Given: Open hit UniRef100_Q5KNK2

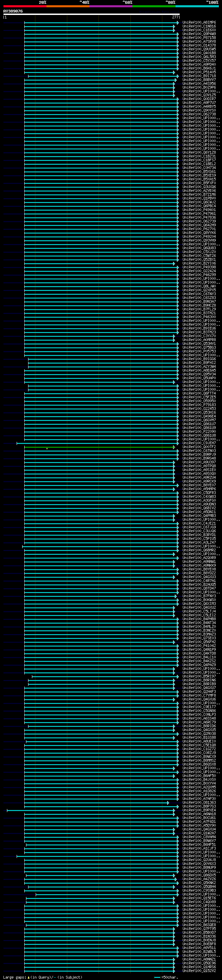Looking at the screenshot, I should [199, 883].
